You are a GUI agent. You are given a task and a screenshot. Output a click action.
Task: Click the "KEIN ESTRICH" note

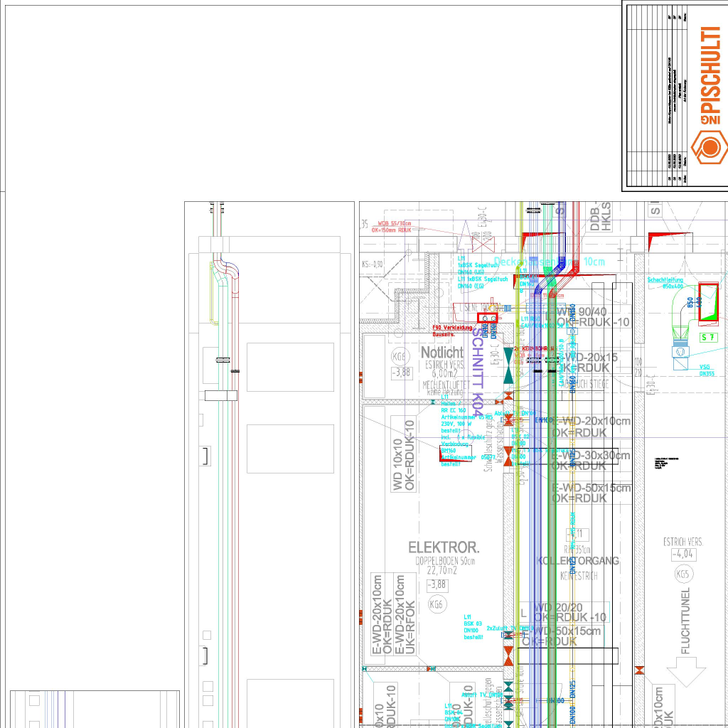[x=579, y=576]
